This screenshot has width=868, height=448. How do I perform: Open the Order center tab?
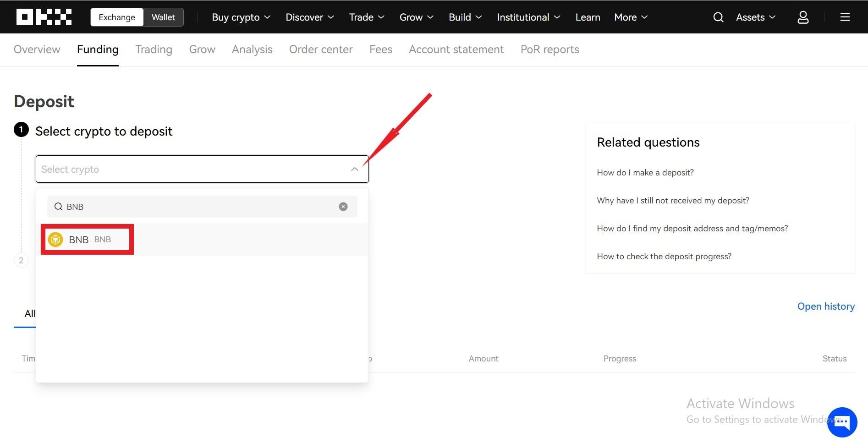321,49
